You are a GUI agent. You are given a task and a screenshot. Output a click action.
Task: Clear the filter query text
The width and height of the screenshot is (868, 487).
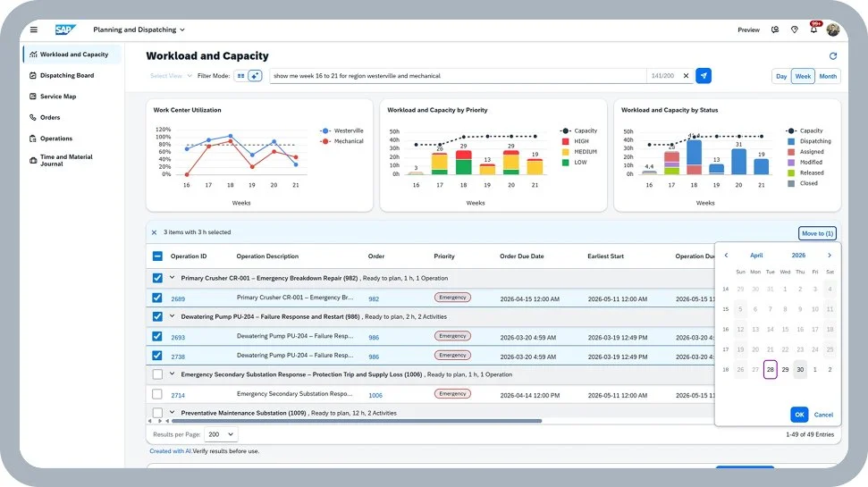click(x=686, y=76)
